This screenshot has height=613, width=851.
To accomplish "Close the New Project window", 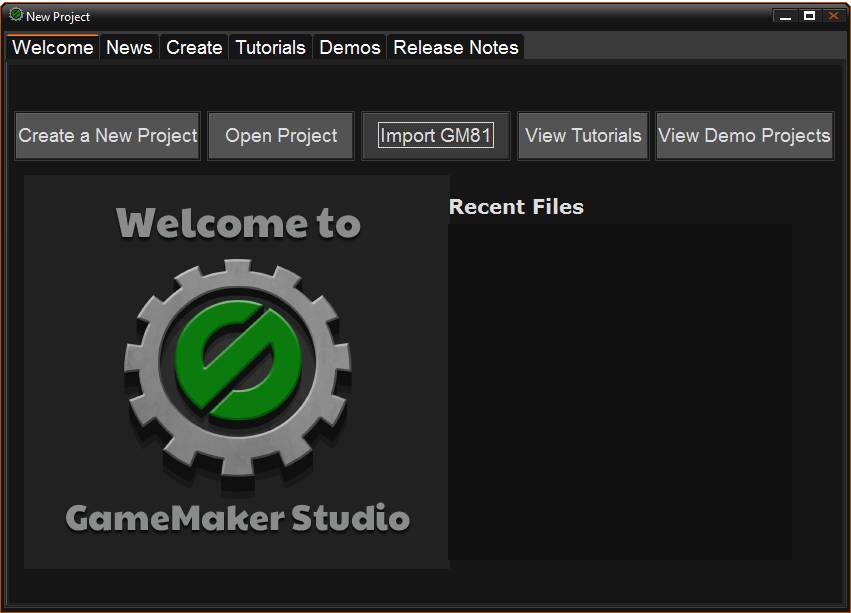I will point(833,16).
